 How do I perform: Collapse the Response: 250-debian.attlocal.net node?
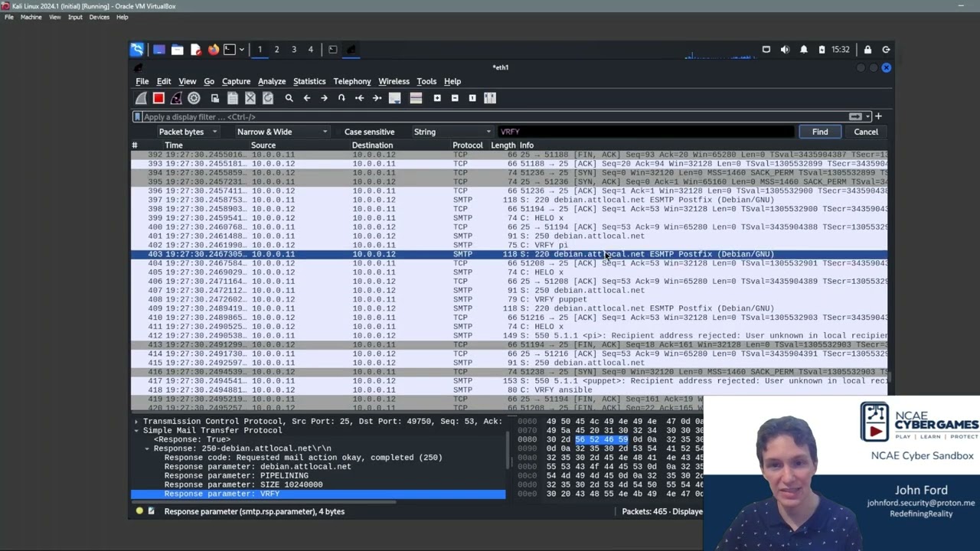147,448
